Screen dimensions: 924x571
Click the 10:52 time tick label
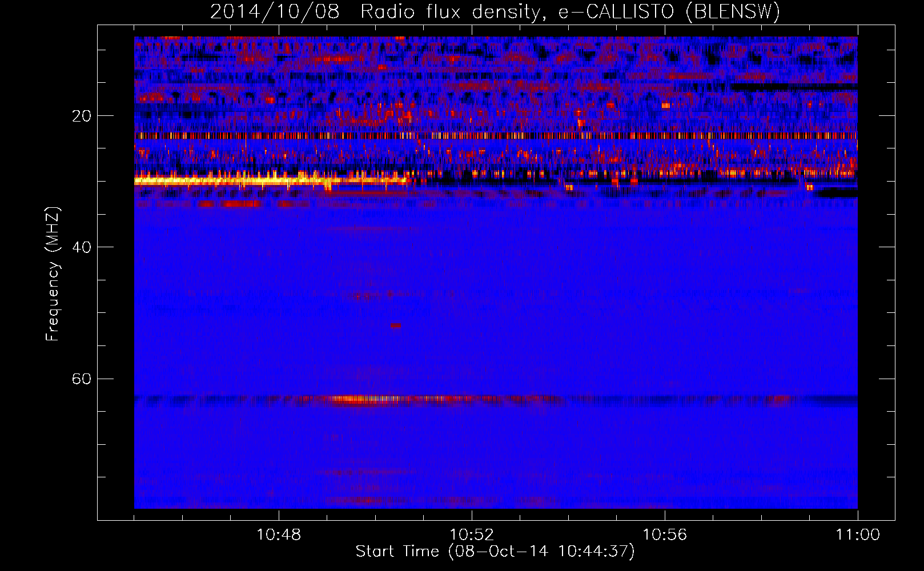tap(472, 535)
